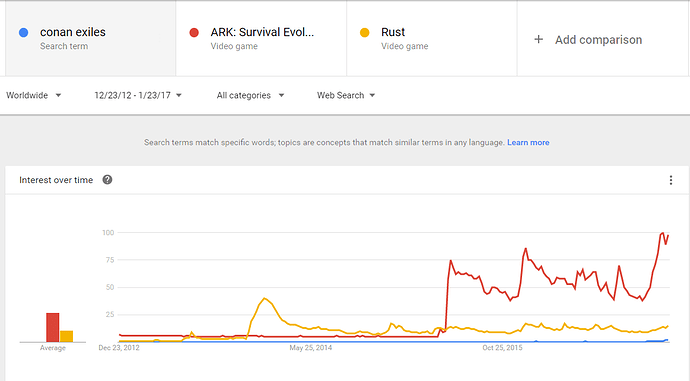Click the help icon beside Interest over time
Viewport: 690px width, 381px height.
click(x=107, y=180)
